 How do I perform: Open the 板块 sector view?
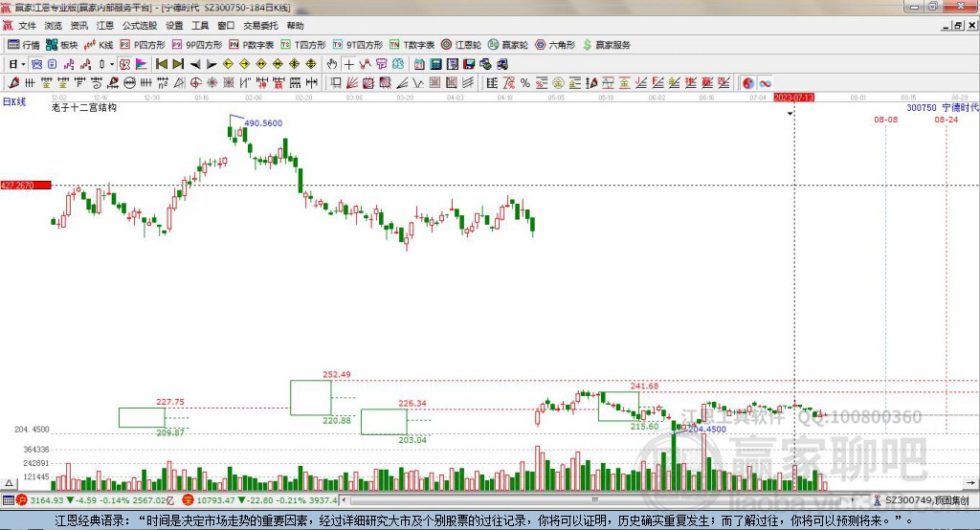click(x=61, y=44)
